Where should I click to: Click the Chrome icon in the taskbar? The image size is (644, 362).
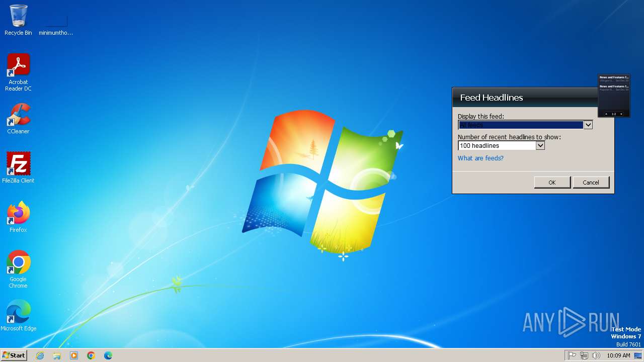click(91, 355)
